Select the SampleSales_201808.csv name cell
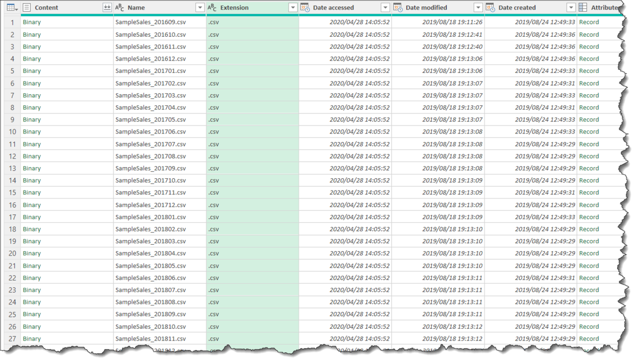This screenshot has height=364, width=639. 160,302
